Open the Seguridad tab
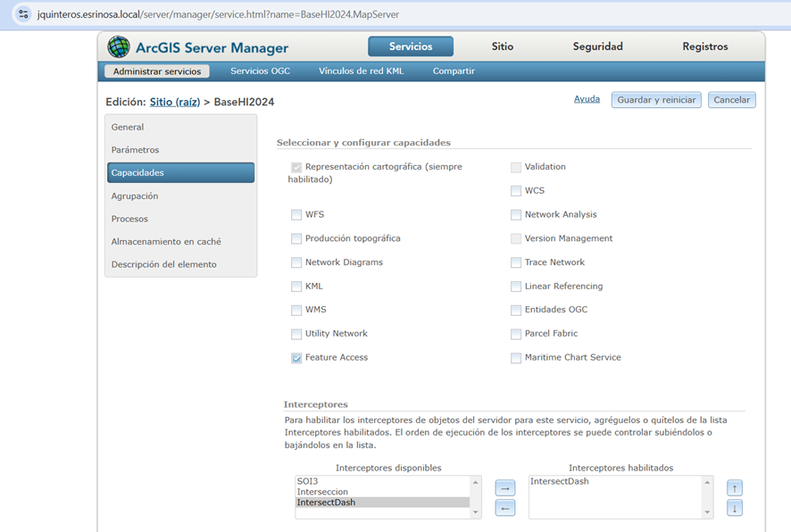Viewport: 791px width, 532px height. pos(598,46)
